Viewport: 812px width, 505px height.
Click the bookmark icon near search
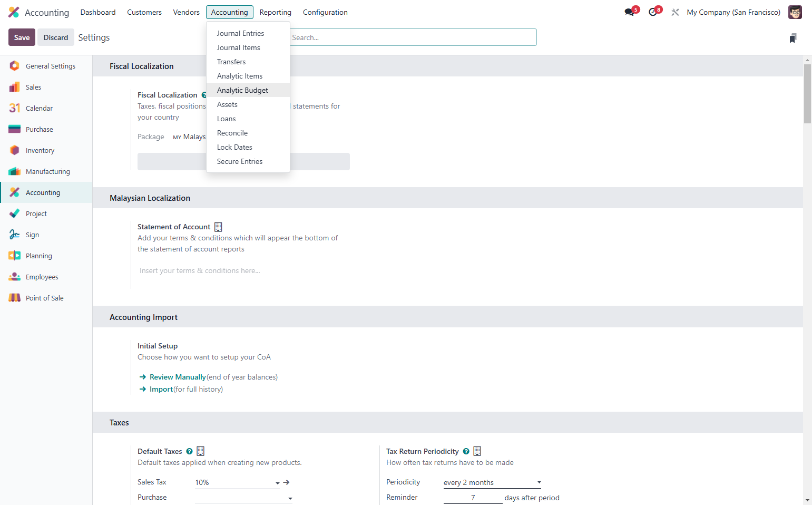tap(793, 38)
